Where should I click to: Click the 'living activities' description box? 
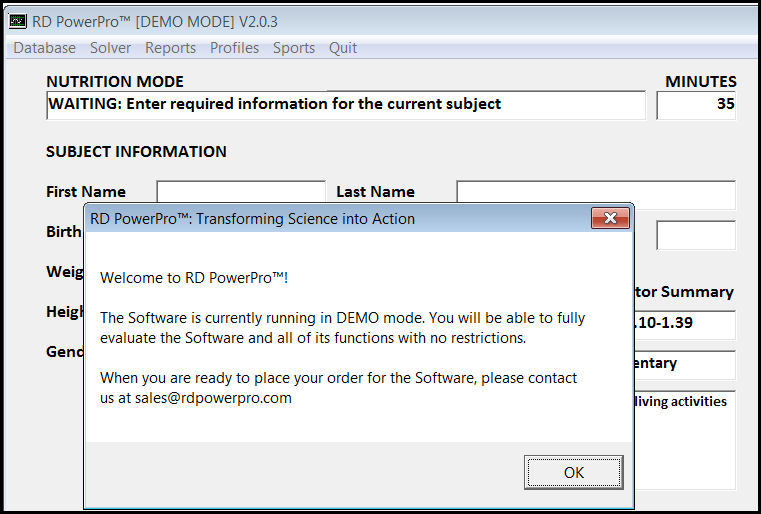click(685, 440)
